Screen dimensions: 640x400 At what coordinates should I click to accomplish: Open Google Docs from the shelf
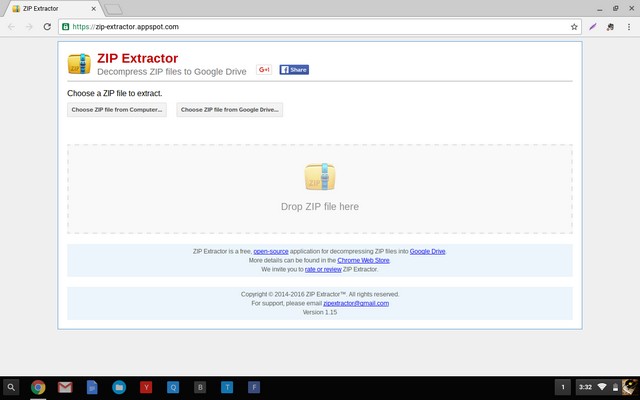coord(92,387)
